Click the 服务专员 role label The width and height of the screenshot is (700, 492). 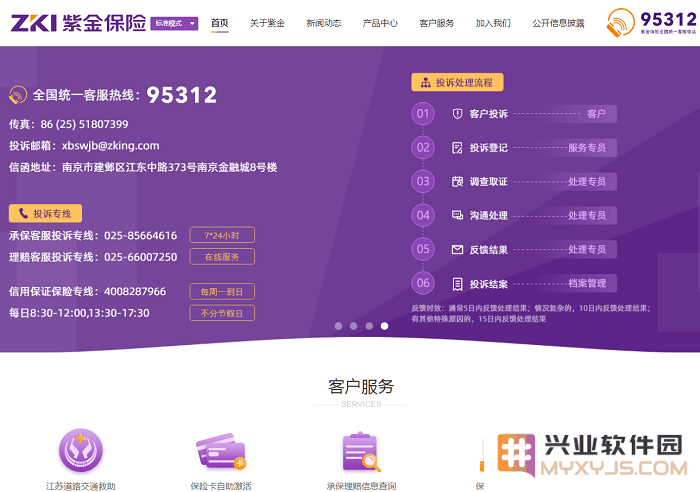point(587,148)
